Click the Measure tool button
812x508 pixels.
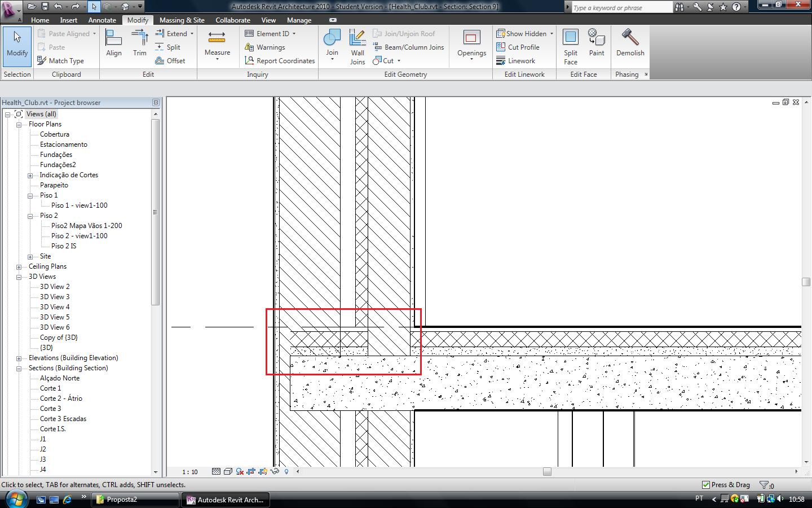(x=217, y=45)
